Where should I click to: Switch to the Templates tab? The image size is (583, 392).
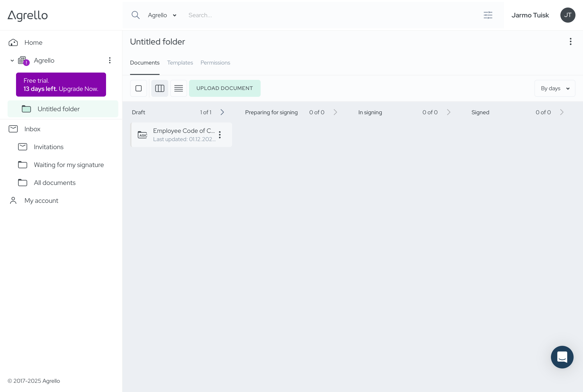[180, 62]
